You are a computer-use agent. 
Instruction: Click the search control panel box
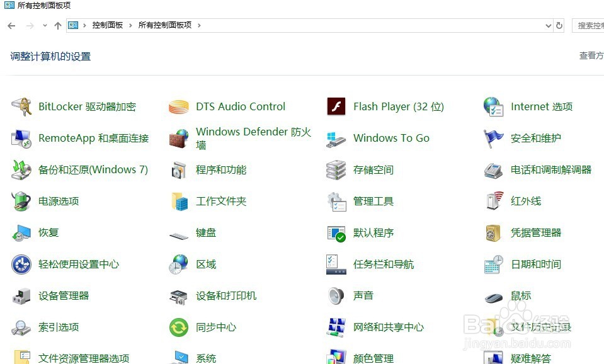click(588, 26)
